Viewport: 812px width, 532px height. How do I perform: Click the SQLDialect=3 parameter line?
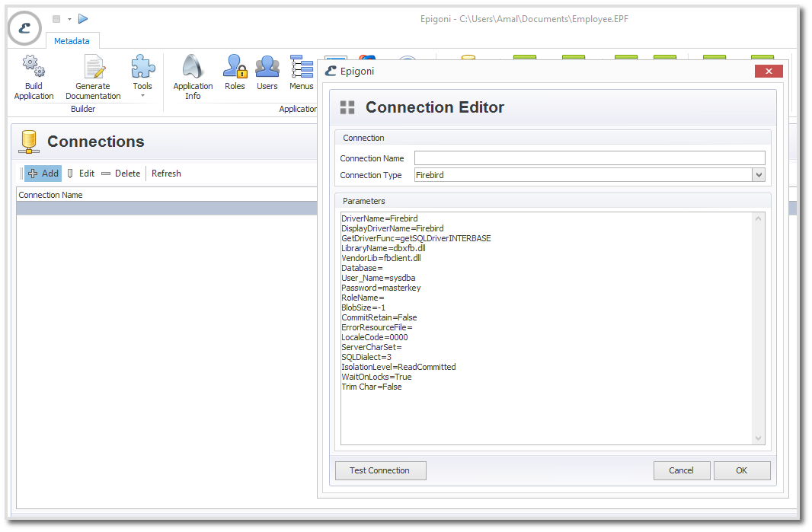point(366,357)
